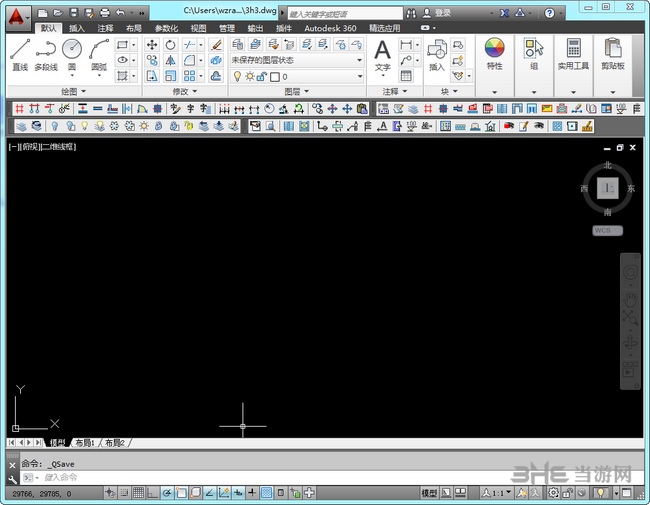The image size is (650, 505).
Task: Click the [-][俯视][二维线框] viewport label
Action: pos(43,147)
